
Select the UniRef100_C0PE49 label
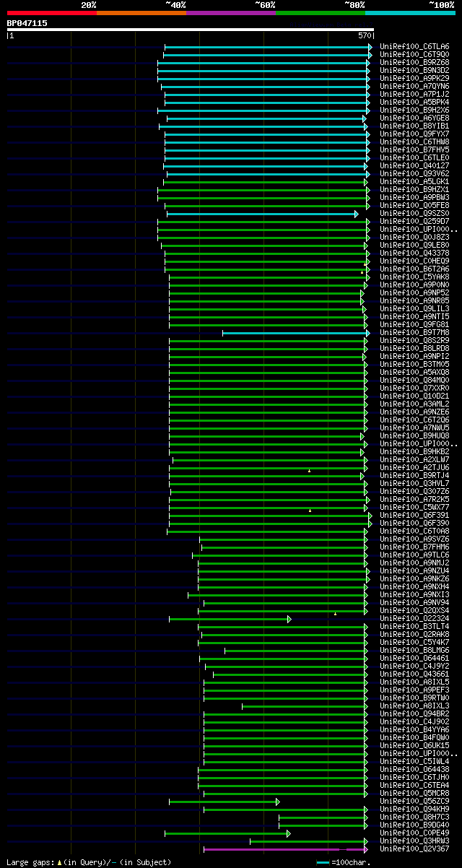414,833
